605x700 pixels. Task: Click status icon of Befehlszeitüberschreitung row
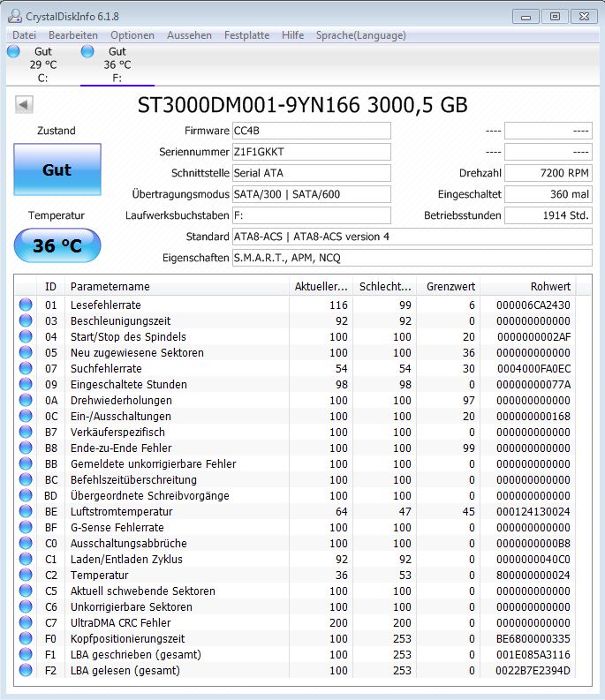pos(26,479)
